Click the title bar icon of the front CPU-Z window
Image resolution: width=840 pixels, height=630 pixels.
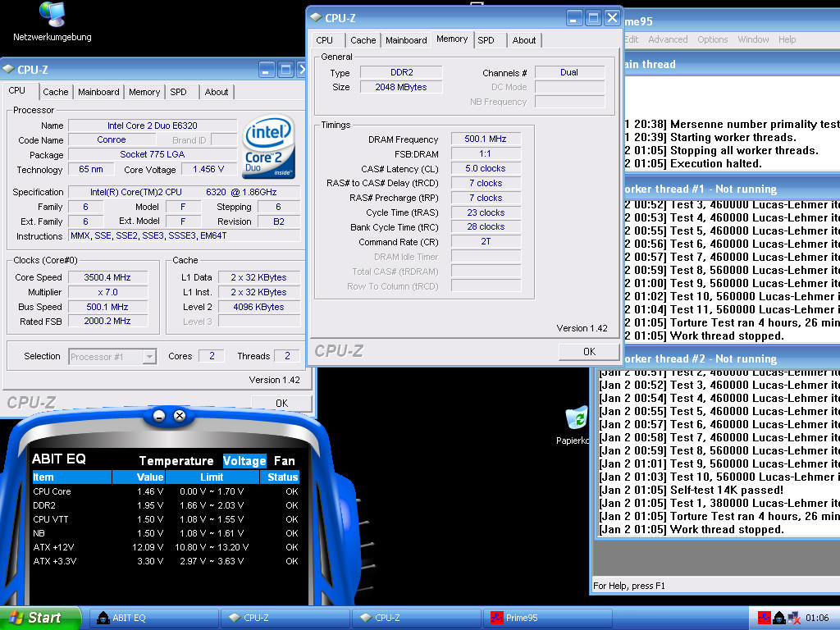coord(316,18)
